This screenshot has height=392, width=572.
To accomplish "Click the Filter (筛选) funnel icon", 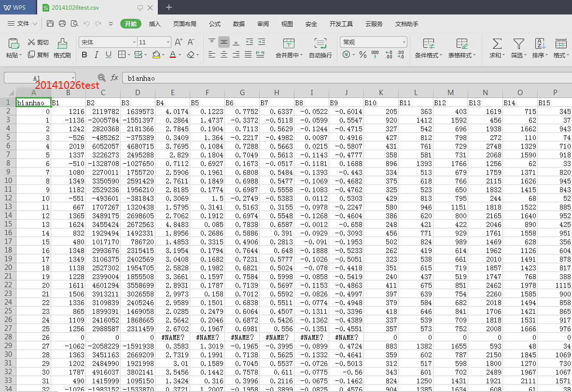I will (x=518, y=44).
